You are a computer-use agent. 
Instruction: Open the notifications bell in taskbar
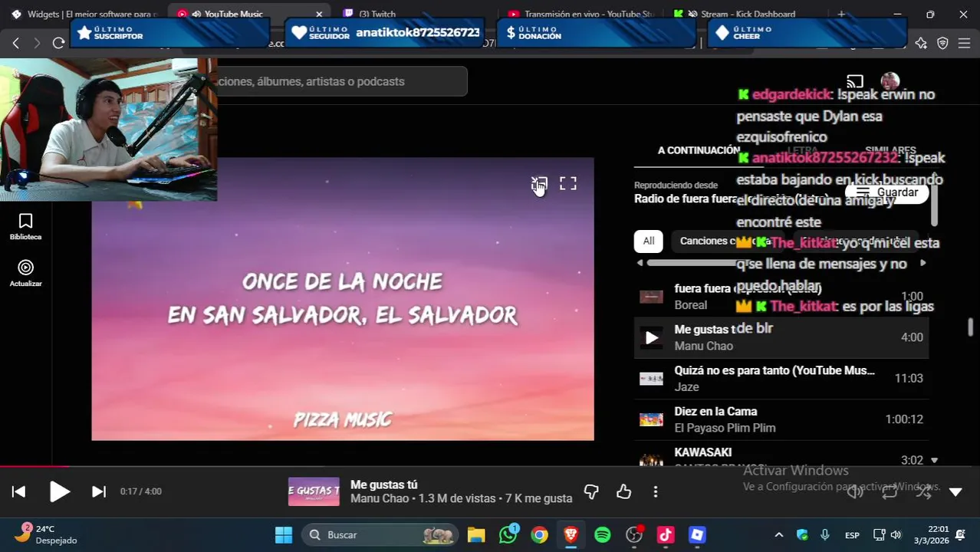coord(960,535)
